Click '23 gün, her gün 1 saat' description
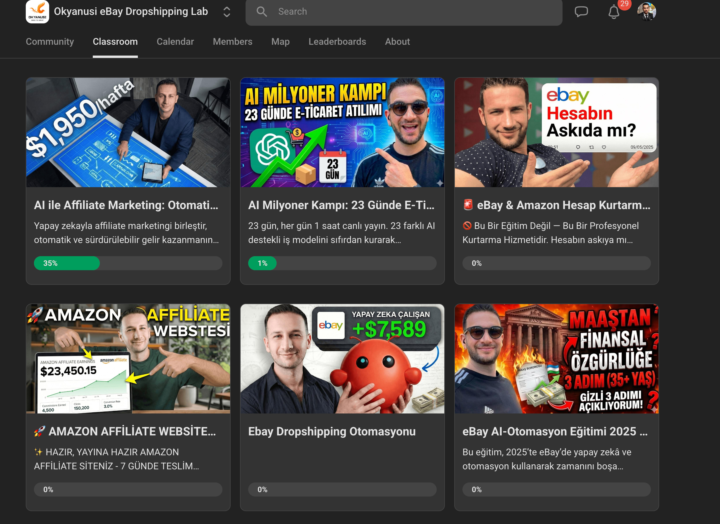The width and height of the screenshot is (720, 524). (341, 233)
